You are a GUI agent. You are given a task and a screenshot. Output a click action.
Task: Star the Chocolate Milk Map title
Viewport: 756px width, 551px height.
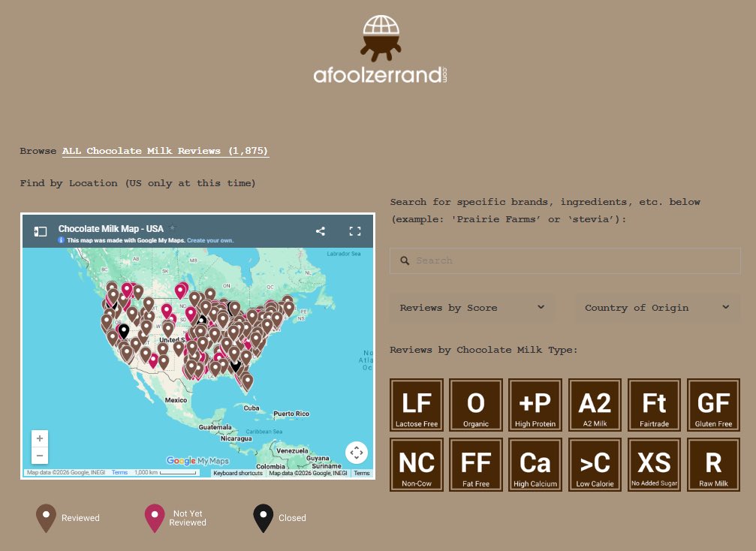coord(172,227)
